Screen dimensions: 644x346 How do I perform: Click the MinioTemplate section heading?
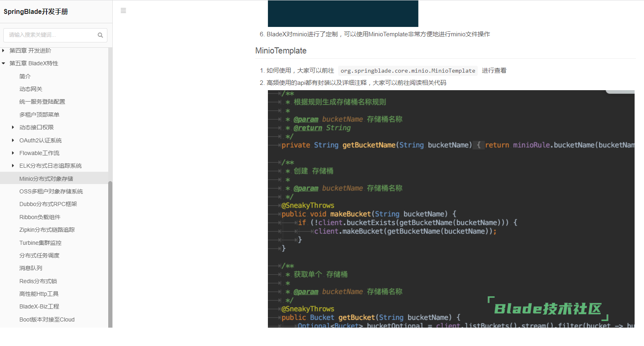pyautogui.click(x=281, y=51)
